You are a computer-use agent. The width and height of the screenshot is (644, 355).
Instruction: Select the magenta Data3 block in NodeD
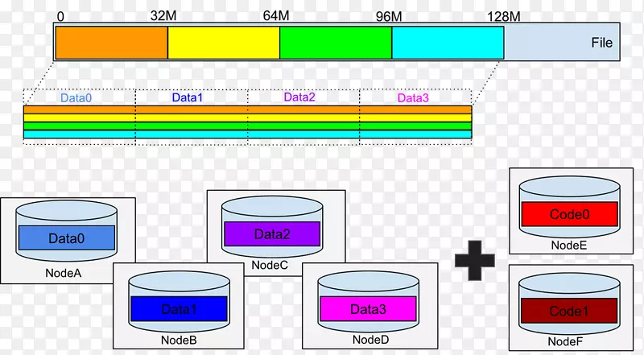(368, 308)
